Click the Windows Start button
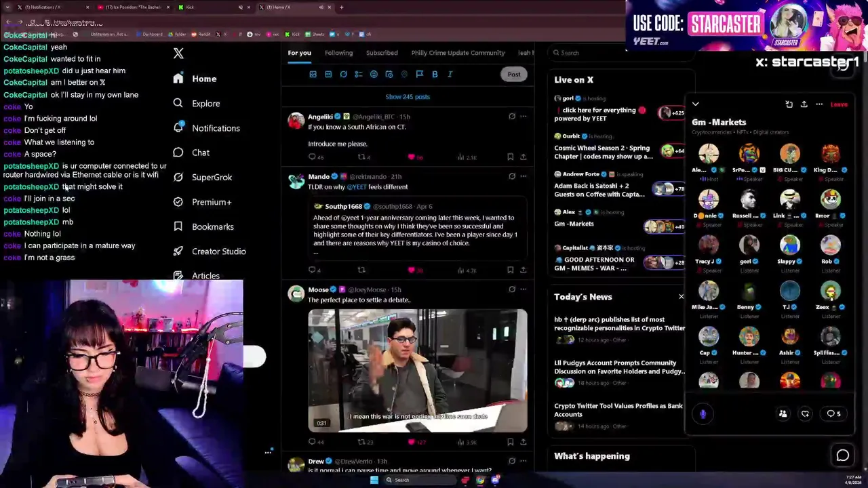Screen dimensions: 868x488 [374, 480]
